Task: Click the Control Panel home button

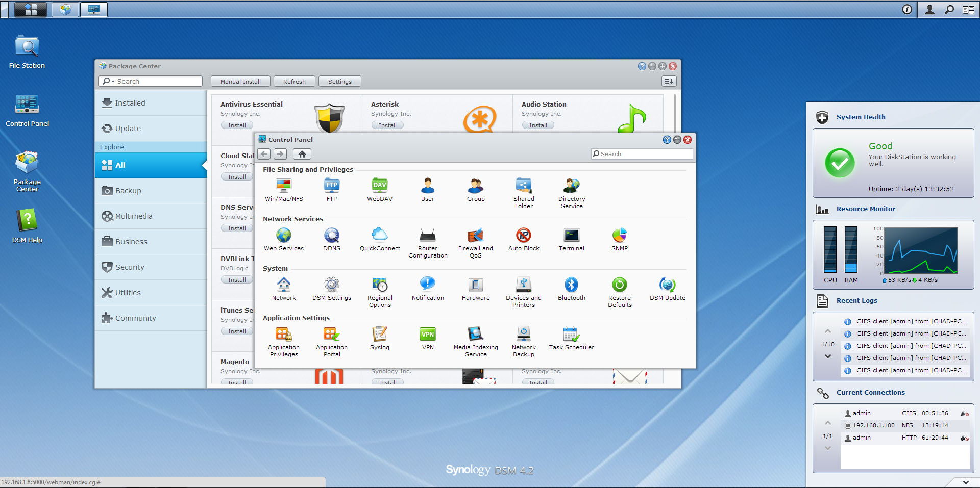Action: click(x=302, y=154)
